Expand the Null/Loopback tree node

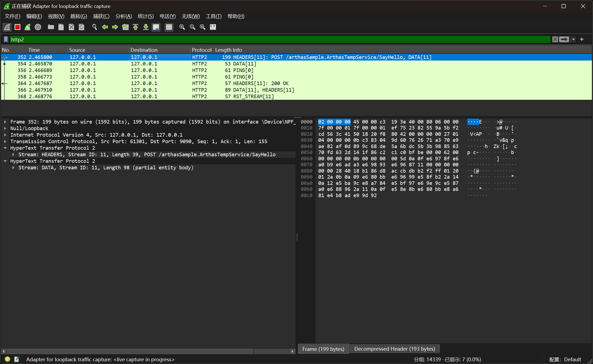coord(5,128)
